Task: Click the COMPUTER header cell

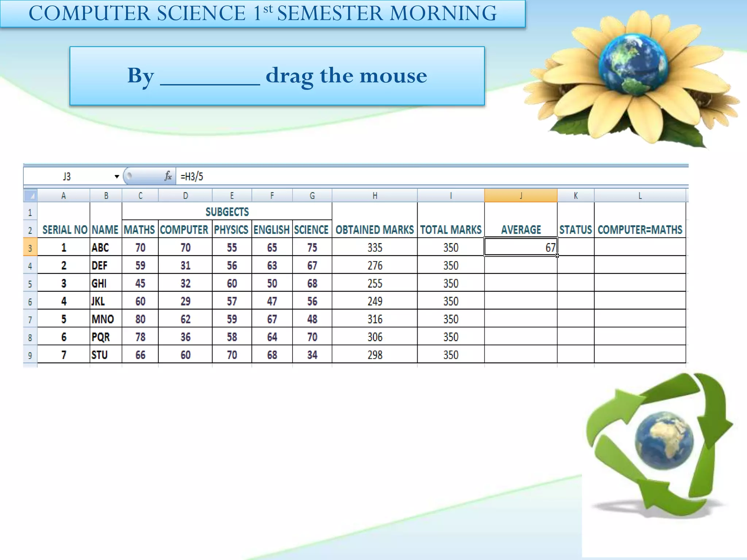Action: 185,229
